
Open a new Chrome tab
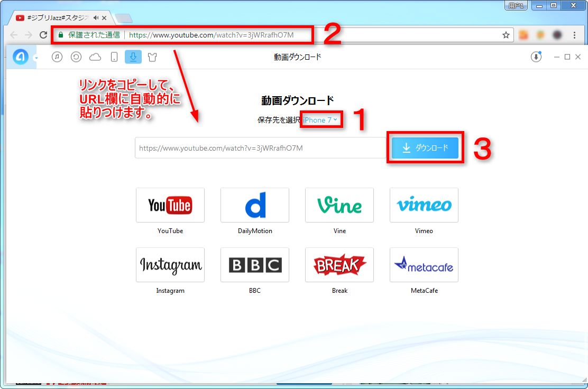pyautogui.click(x=123, y=18)
